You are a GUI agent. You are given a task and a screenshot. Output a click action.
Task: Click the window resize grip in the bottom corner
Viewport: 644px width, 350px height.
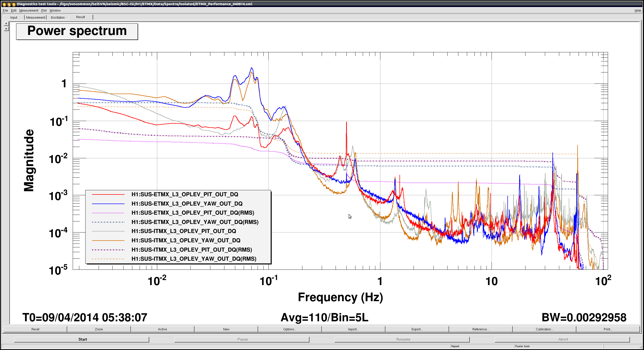[641, 347]
